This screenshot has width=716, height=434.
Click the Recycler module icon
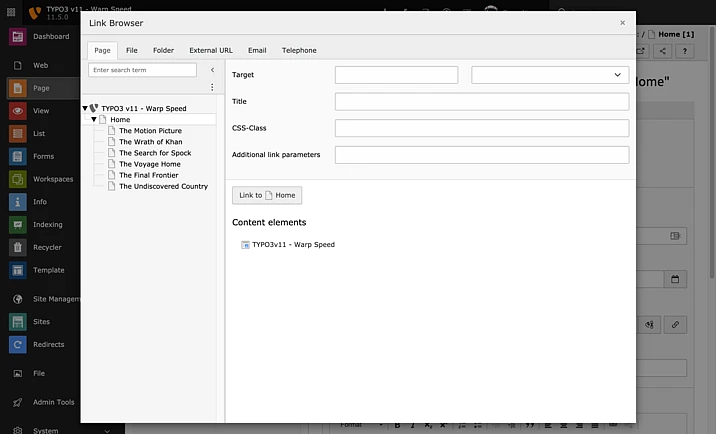point(17,247)
